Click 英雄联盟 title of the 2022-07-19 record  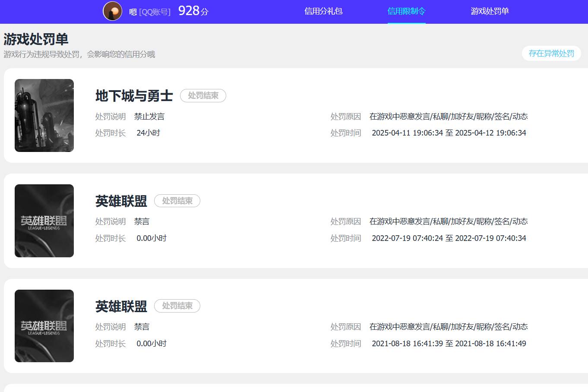pos(121,201)
